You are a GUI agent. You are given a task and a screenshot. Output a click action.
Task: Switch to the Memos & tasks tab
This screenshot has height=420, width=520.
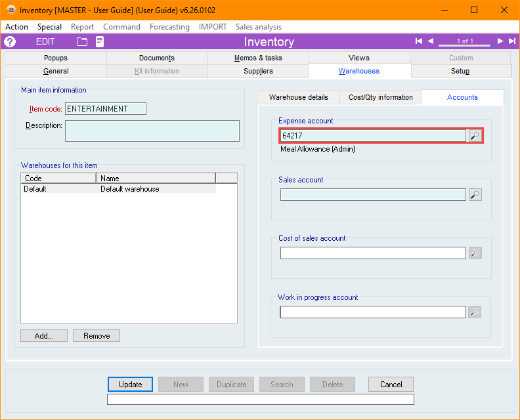(258, 58)
